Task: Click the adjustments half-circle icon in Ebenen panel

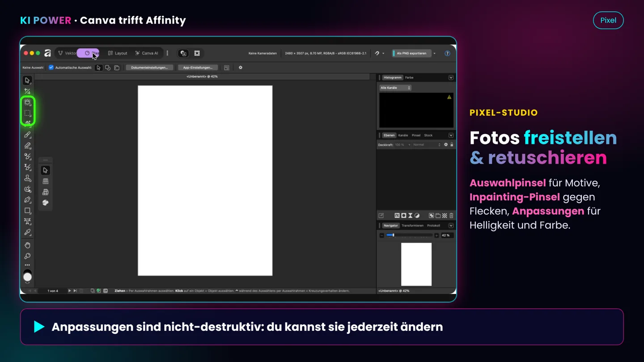Action: [x=417, y=215]
